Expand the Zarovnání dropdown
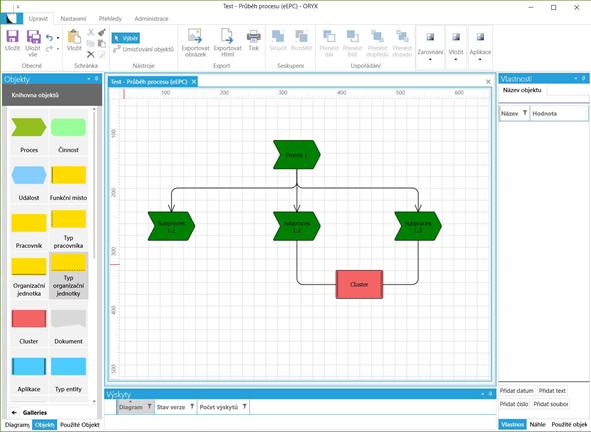The image size is (591, 433). point(430,47)
